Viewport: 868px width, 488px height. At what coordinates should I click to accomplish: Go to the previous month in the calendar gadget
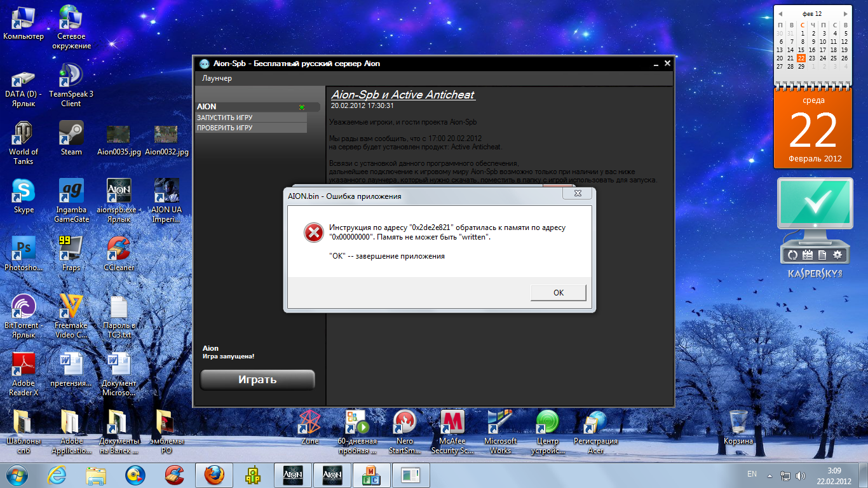click(x=780, y=13)
